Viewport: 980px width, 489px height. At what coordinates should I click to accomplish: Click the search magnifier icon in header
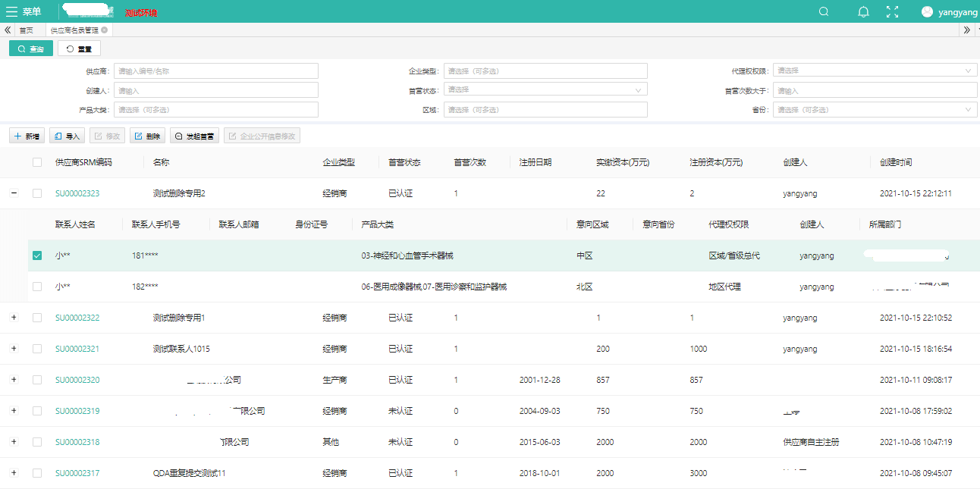coord(825,11)
